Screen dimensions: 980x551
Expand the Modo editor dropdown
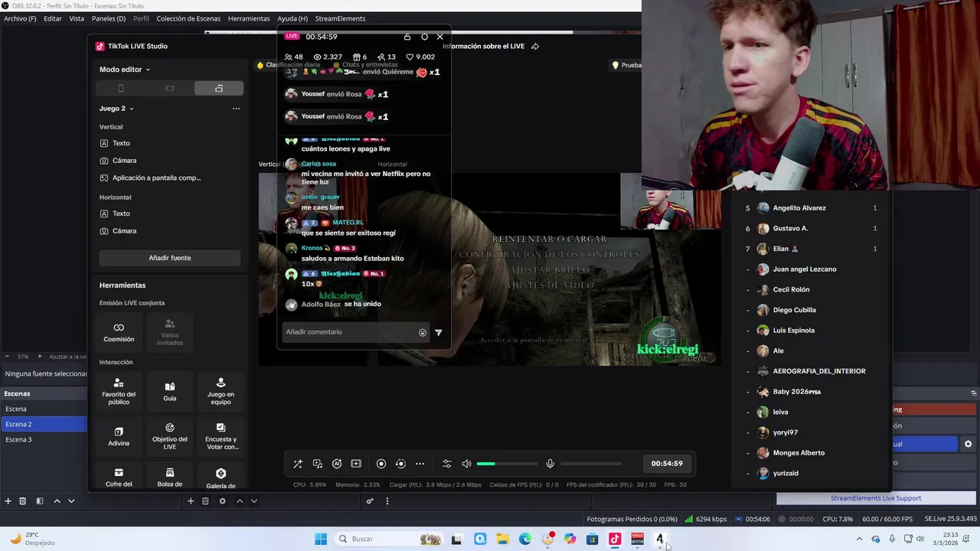tap(125, 70)
